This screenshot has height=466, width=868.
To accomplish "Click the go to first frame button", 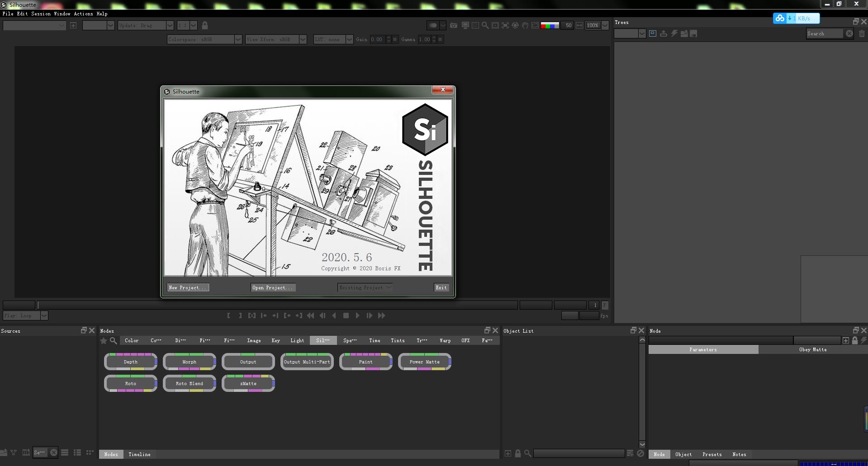I will coord(310,315).
